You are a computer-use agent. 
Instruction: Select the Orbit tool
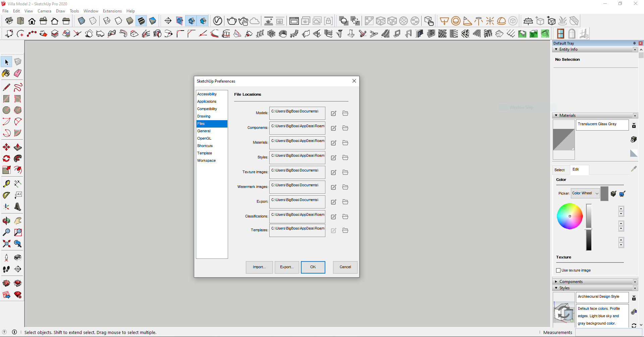[x=6, y=221]
